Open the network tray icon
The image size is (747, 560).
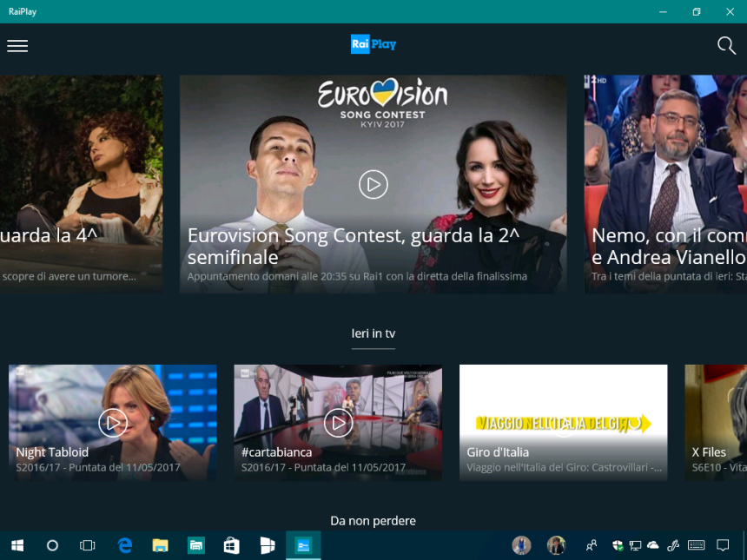[635, 545]
